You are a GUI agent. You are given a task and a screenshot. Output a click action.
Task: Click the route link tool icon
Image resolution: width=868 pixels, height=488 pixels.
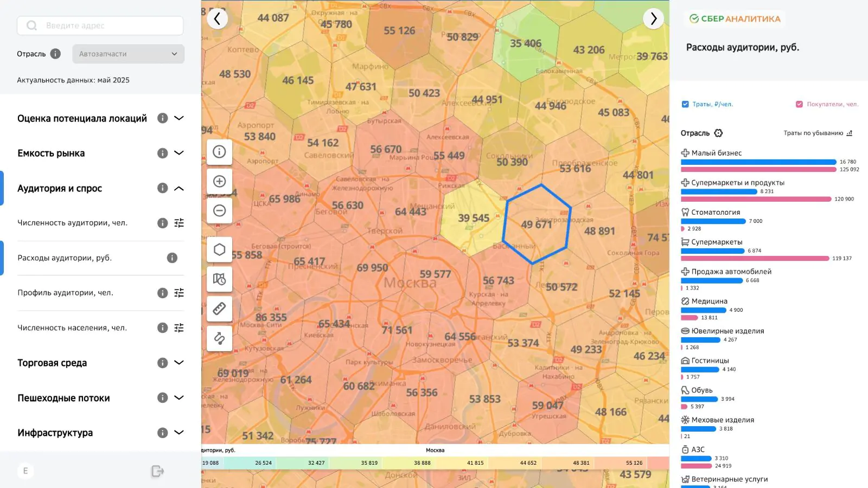coord(219,338)
